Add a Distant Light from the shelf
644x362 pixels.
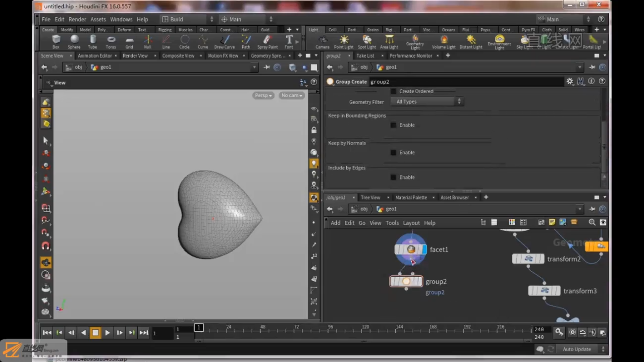[x=471, y=42]
